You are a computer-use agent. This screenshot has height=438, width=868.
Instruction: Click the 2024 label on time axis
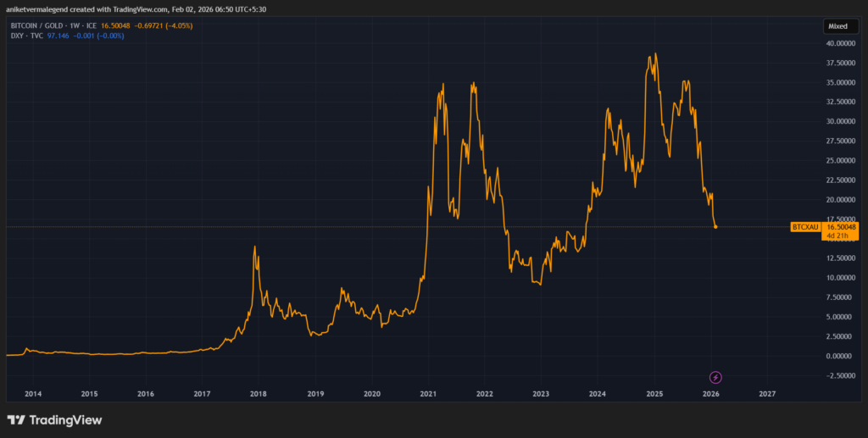pos(598,394)
